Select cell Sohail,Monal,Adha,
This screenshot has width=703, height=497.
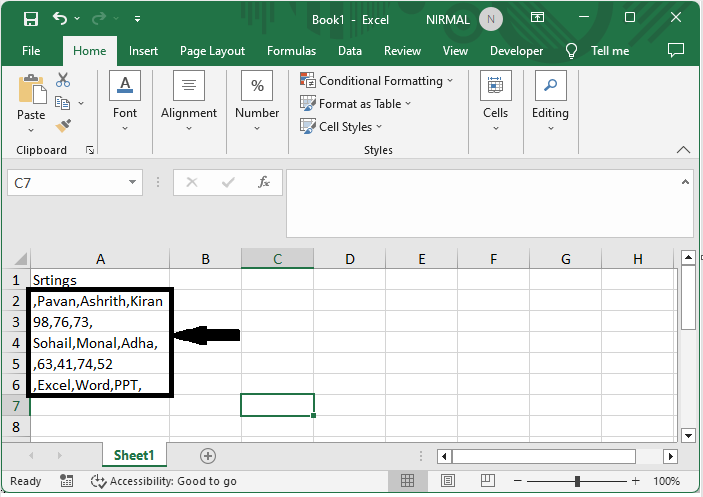pos(100,343)
